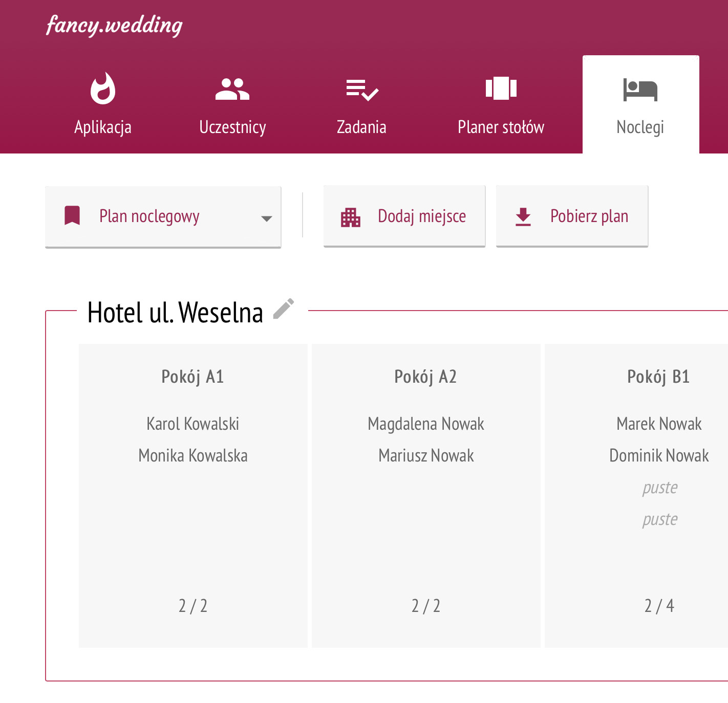This screenshot has width=728, height=703.
Task: Select guest Magdalena Nowak
Action: [426, 424]
